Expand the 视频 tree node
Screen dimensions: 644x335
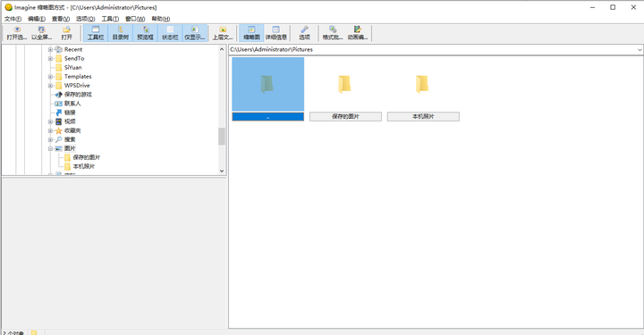click(50, 121)
